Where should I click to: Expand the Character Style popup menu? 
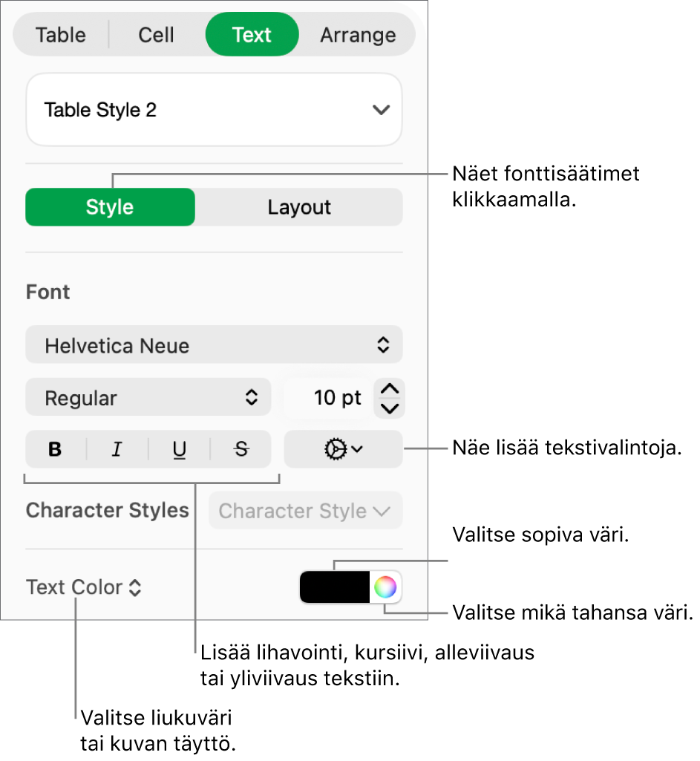click(305, 511)
